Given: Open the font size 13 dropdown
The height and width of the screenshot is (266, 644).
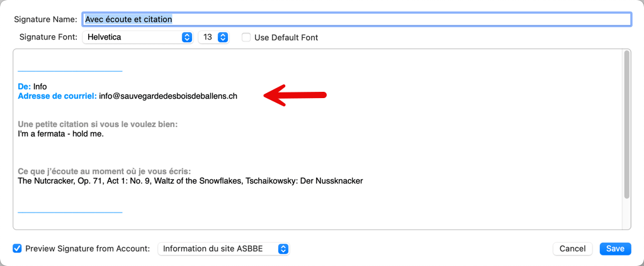Looking at the screenshot, I should click(x=213, y=37).
